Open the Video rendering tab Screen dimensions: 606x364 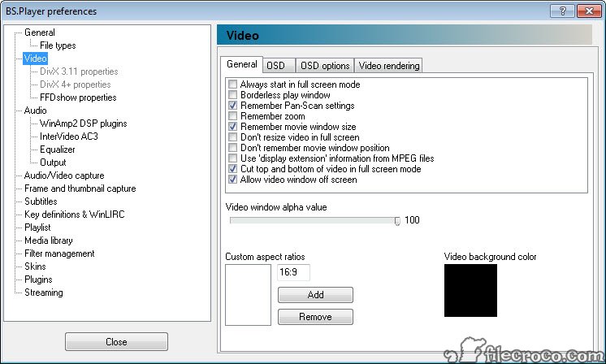point(389,66)
